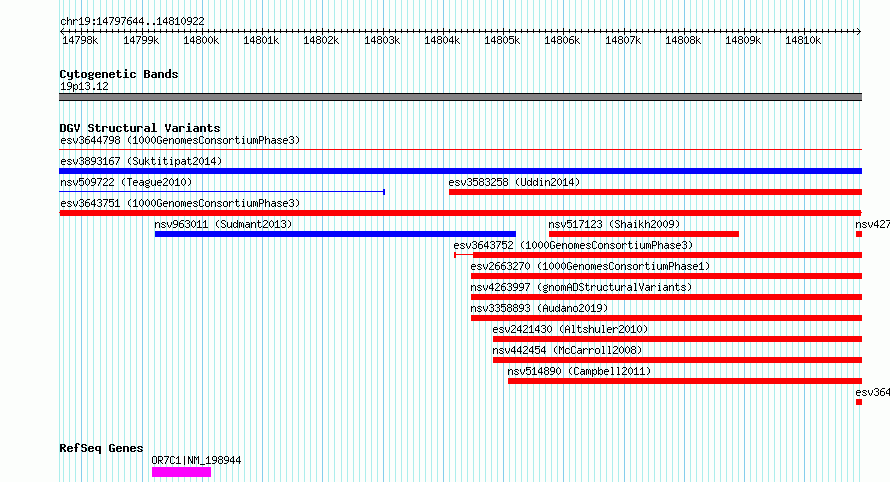Click the OR7C1 magenta gene bar
Screen dimensions: 890x482
[x=182, y=472]
